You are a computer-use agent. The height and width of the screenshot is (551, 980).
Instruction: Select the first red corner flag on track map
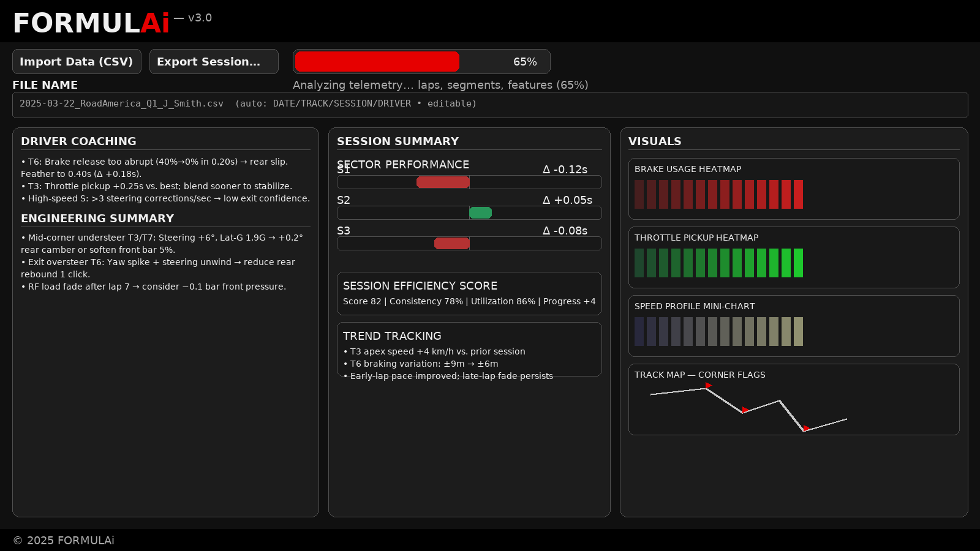click(708, 385)
